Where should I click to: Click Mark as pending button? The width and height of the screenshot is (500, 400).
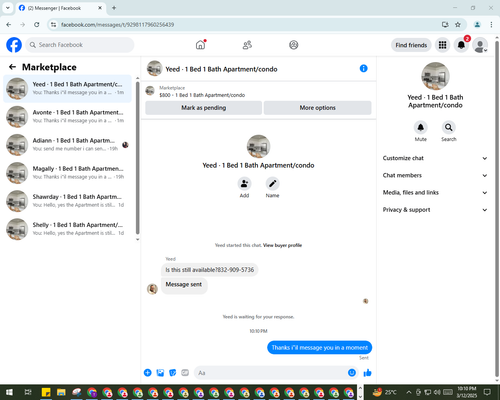pyautogui.click(x=204, y=108)
